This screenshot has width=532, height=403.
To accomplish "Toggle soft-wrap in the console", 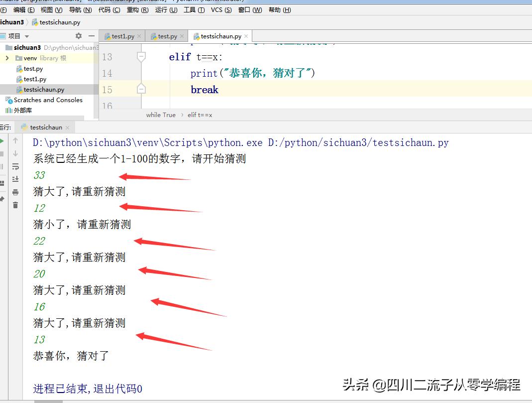I will tap(15, 166).
